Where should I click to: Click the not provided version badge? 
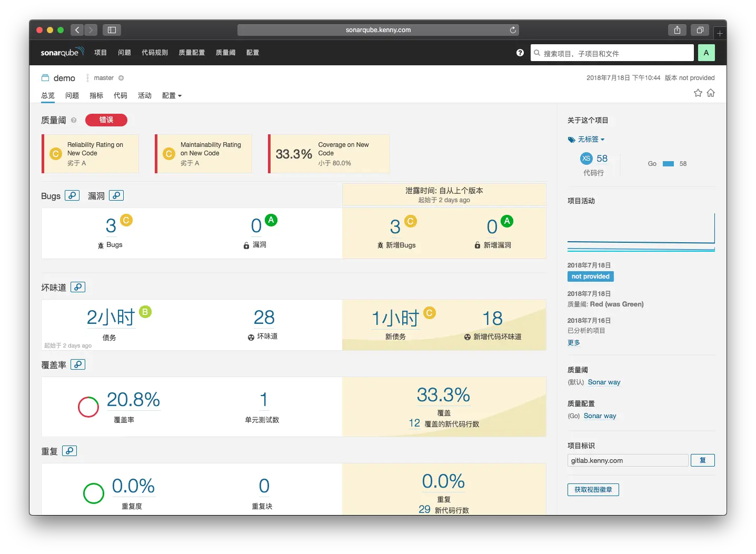click(x=590, y=276)
